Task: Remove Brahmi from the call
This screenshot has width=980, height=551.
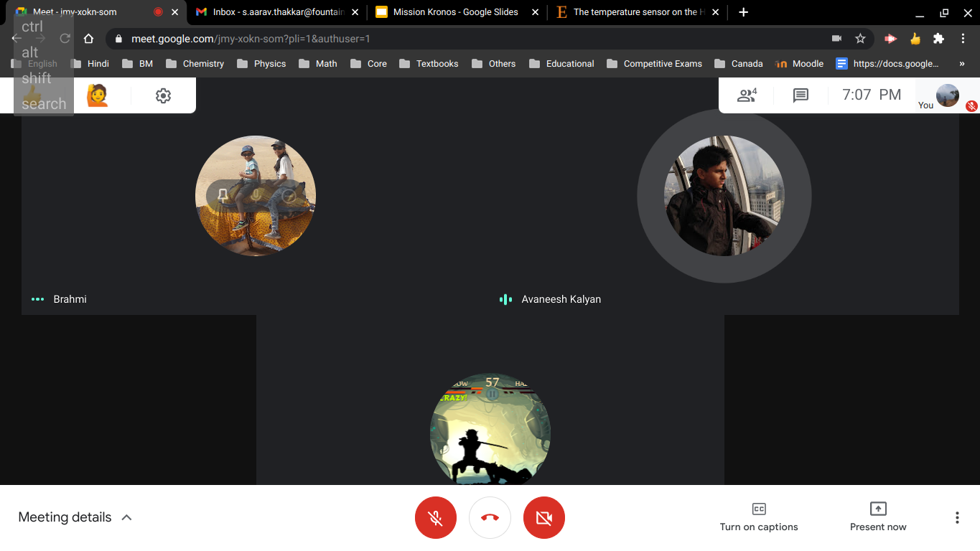Action: tap(289, 195)
